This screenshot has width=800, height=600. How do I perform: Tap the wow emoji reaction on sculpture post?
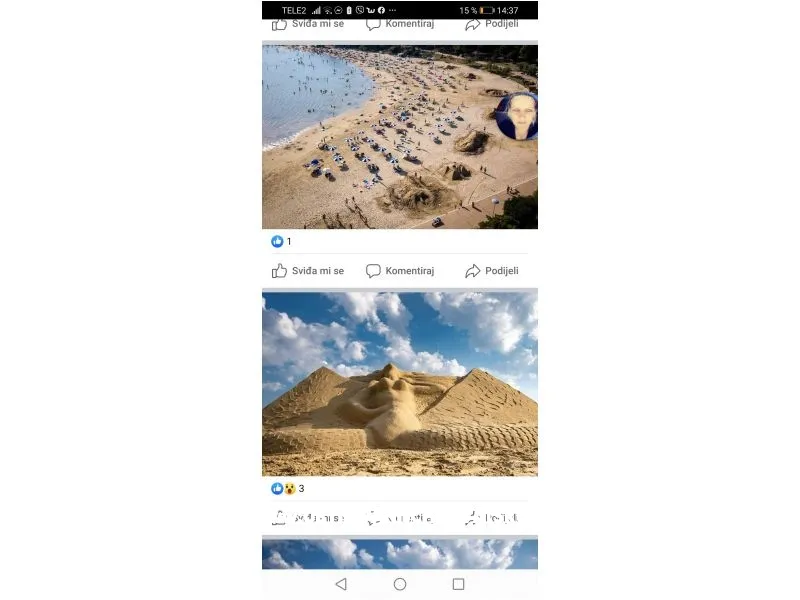[290, 489]
